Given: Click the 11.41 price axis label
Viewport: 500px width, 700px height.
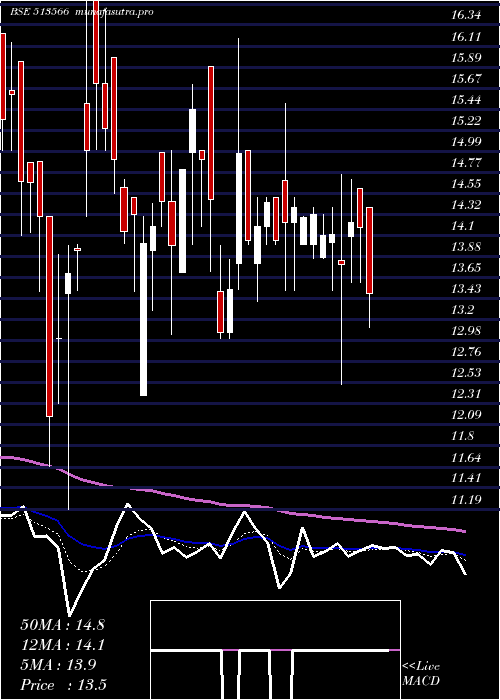Looking at the screenshot, I should (x=466, y=478).
